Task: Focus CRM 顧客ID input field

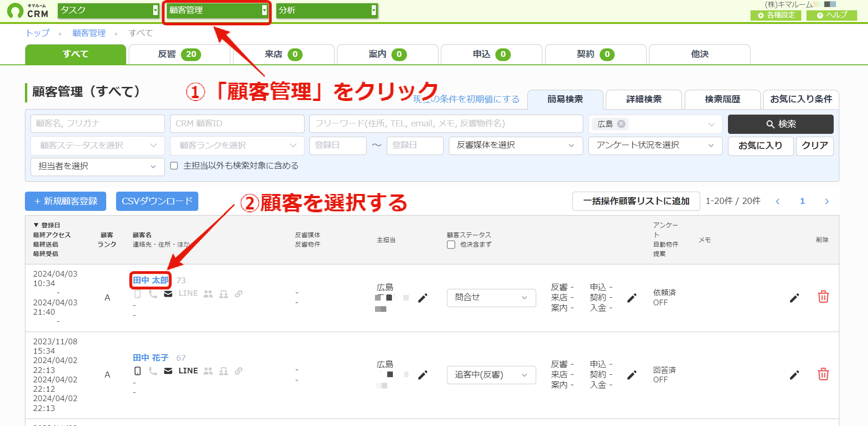Action: (x=237, y=124)
